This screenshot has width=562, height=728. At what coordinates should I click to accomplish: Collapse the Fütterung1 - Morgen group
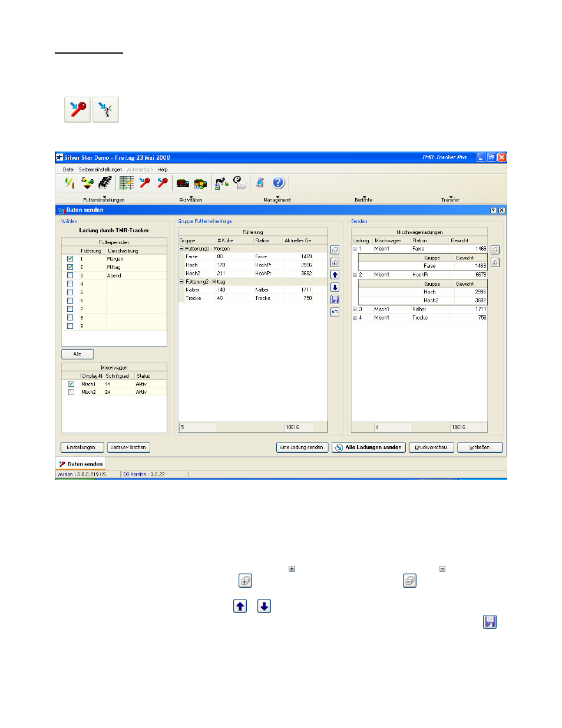(181, 249)
